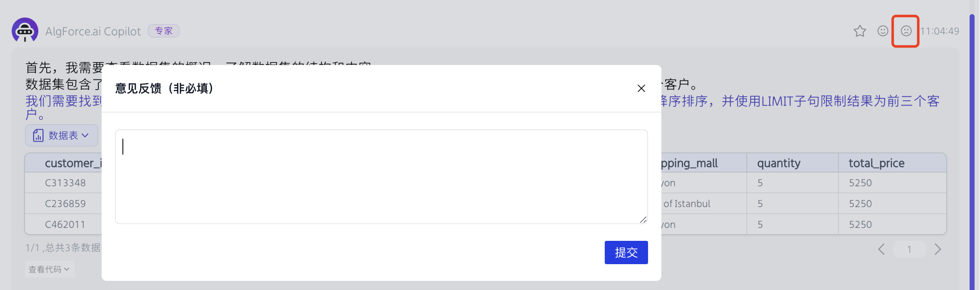Click the AlgForce.ai Copilot robot avatar
Screen dimensions: 980x290
point(25,30)
